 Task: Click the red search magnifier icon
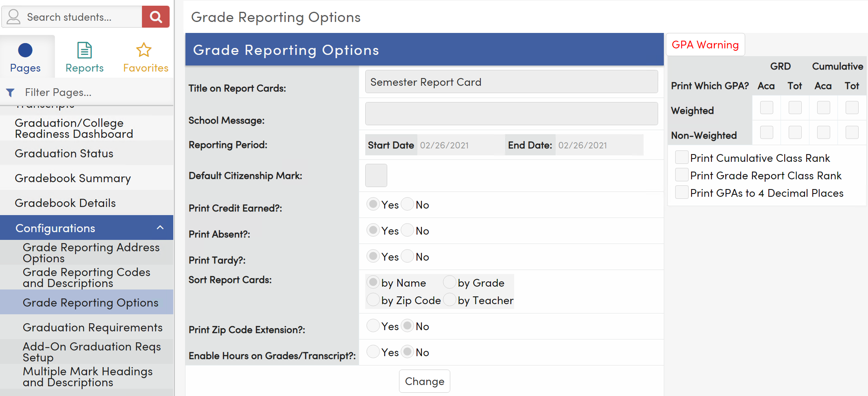[155, 17]
